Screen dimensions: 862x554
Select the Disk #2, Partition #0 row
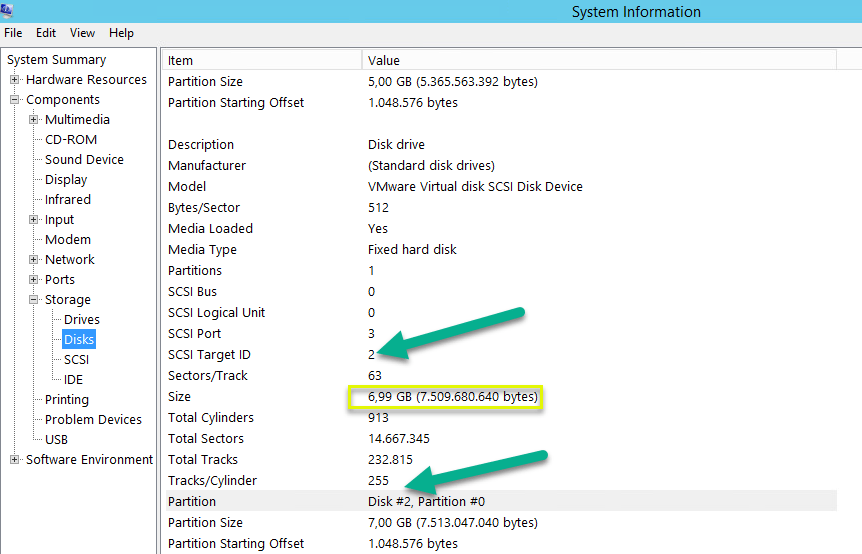point(426,502)
